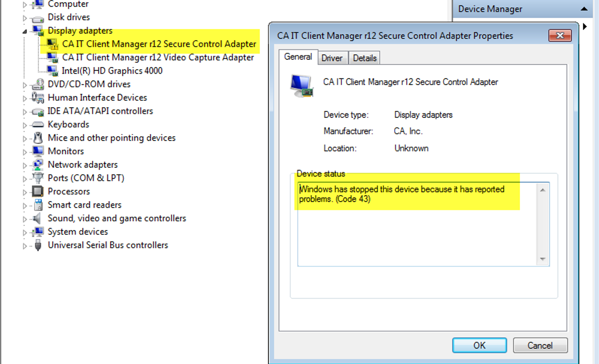This screenshot has height=364, width=599.
Task: Click the Disk drives device icon
Action: pyautogui.click(x=38, y=18)
